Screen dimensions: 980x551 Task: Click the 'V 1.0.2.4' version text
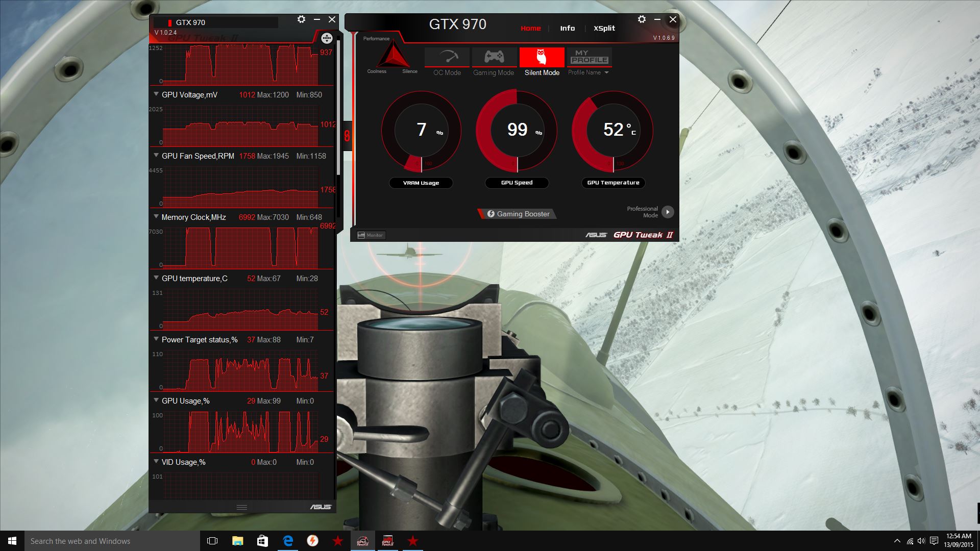point(165,33)
